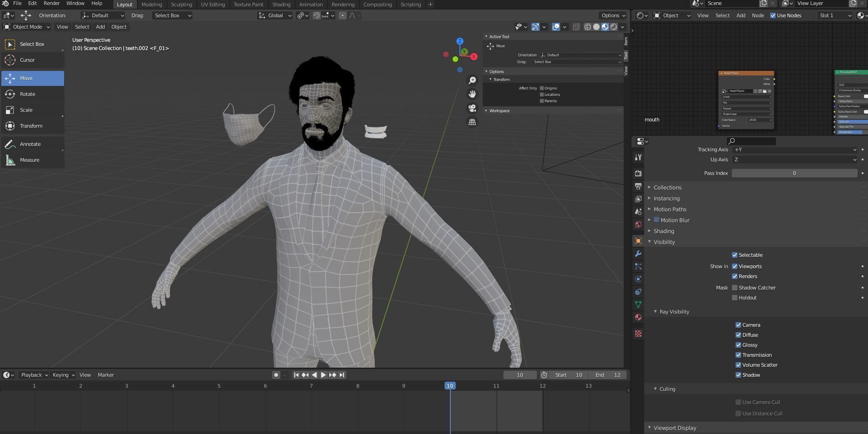Choose the Measure tool

pyautogui.click(x=29, y=160)
